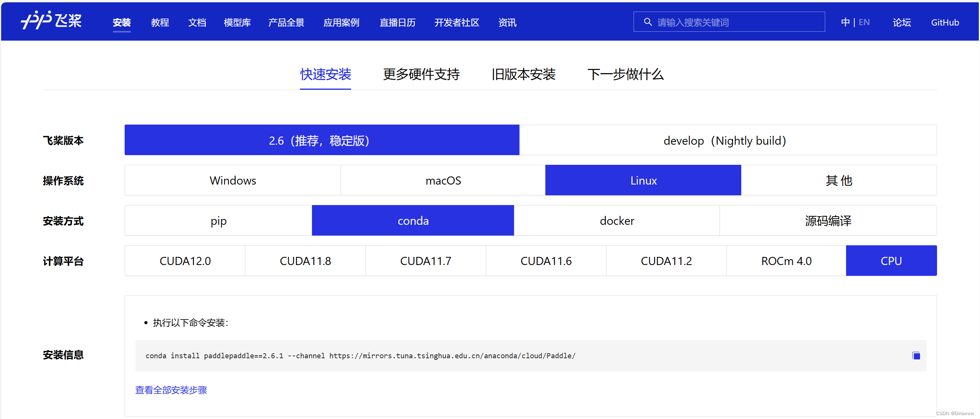Select pip installation method
The image size is (980, 419).
218,221
